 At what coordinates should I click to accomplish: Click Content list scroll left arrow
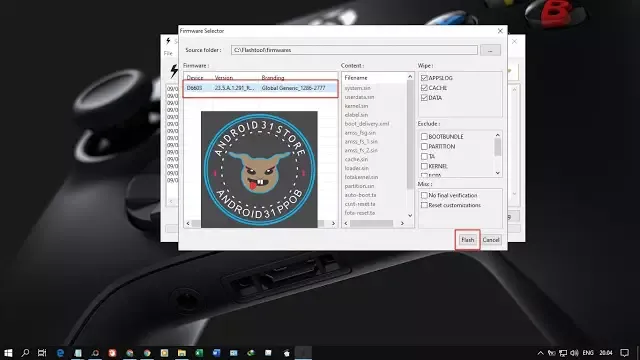click(346, 223)
